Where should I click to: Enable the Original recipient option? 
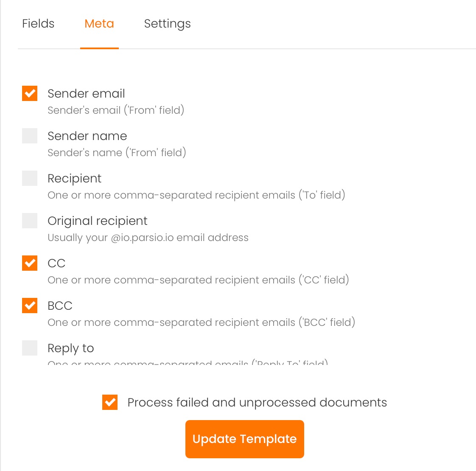[x=29, y=221]
